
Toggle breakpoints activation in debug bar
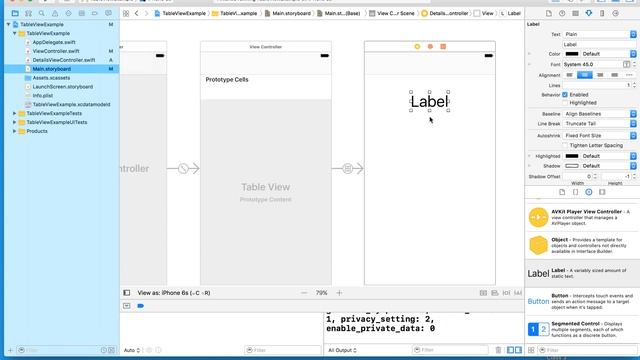(140, 306)
